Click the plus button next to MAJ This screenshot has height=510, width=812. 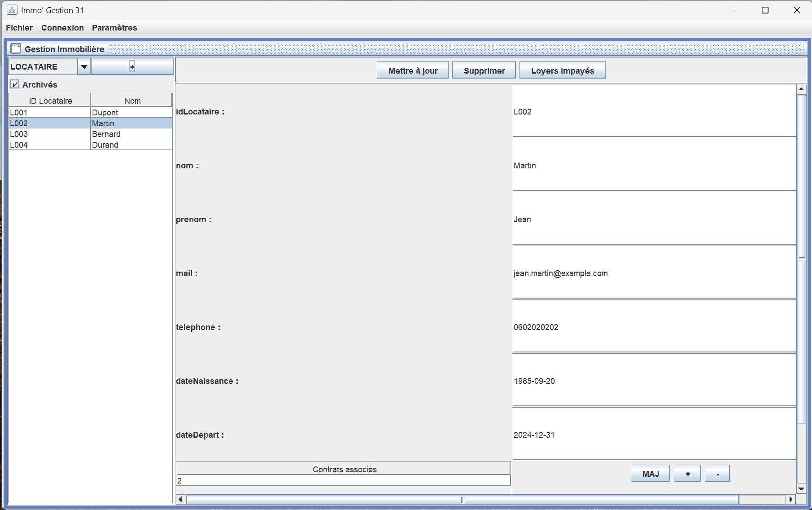click(687, 474)
